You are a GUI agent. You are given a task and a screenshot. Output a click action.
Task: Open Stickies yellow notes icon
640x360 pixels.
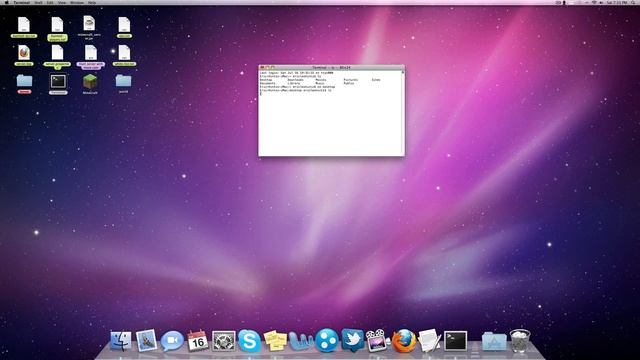coord(275,341)
